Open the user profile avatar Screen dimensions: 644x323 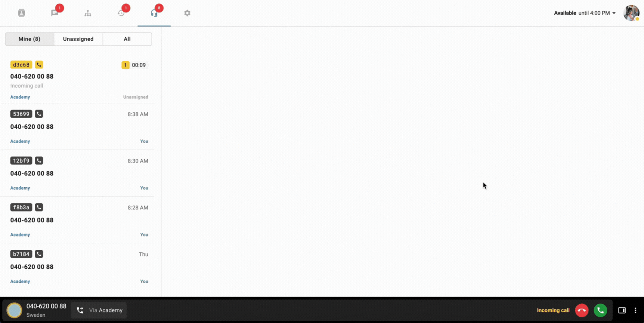[x=632, y=13]
